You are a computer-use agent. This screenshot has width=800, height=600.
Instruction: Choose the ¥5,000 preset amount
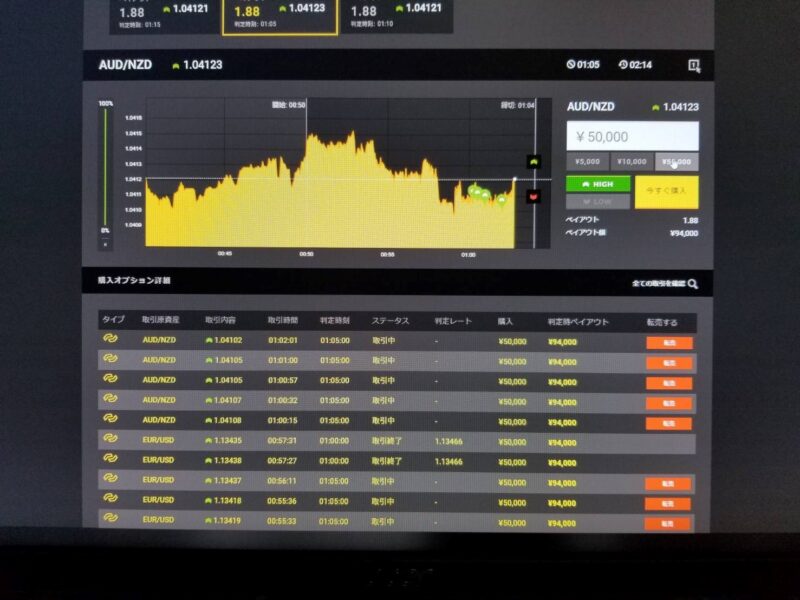588,161
